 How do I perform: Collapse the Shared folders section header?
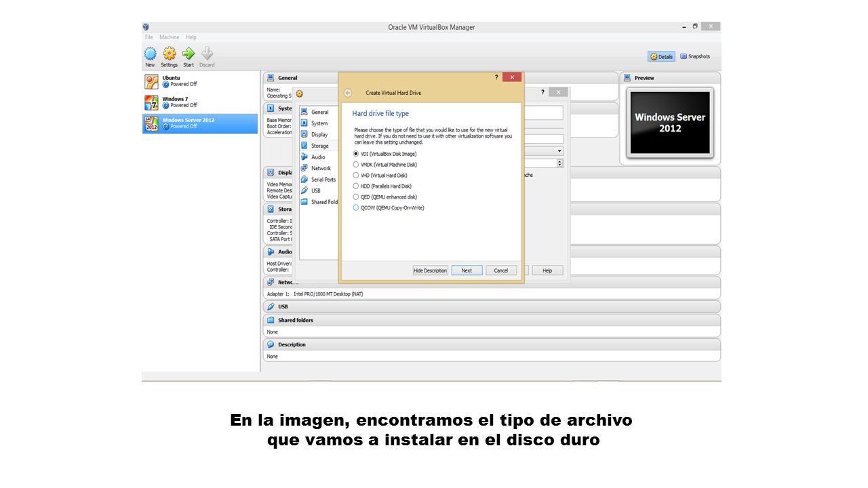492,320
